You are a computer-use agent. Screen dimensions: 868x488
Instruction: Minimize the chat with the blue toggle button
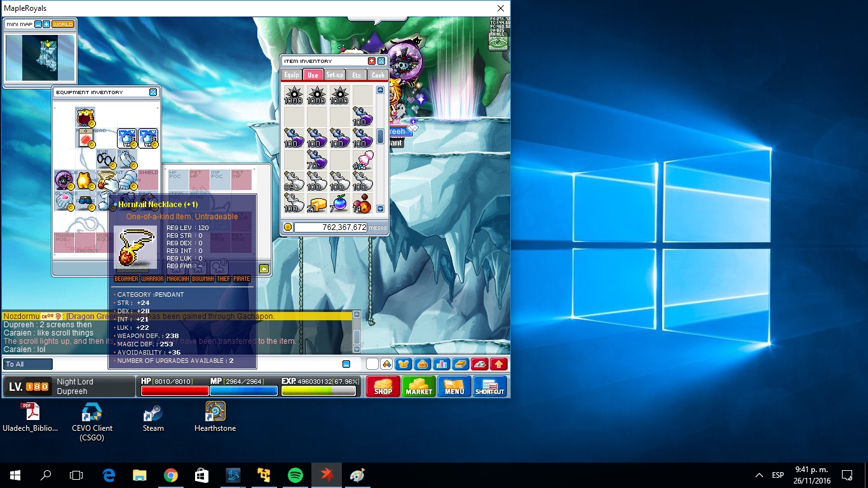click(x=346, y=364)
